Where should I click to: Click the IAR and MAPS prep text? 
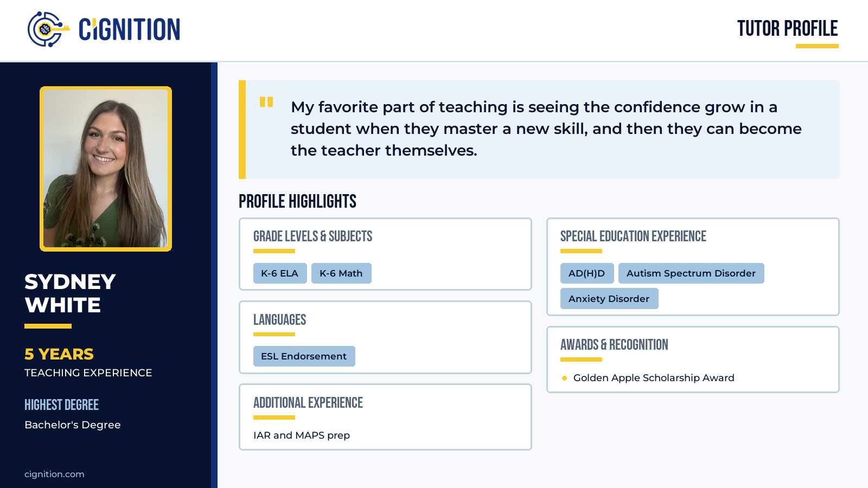[x=302, y=435]
